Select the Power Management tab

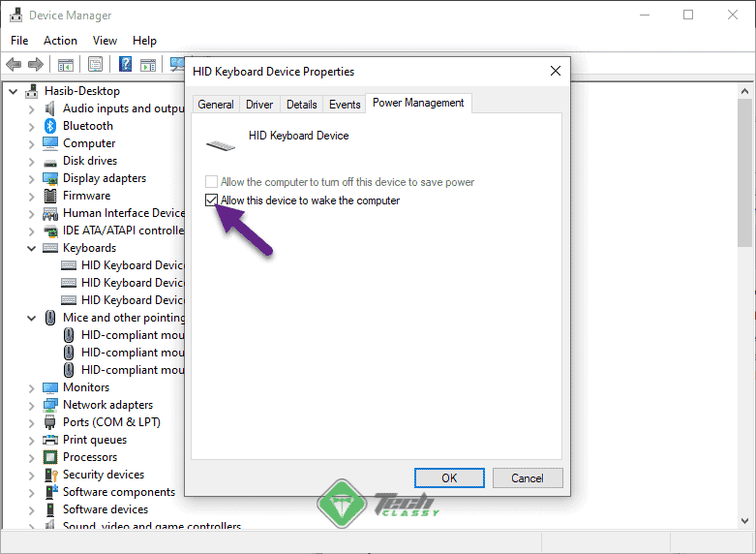[x=418, y=103]
